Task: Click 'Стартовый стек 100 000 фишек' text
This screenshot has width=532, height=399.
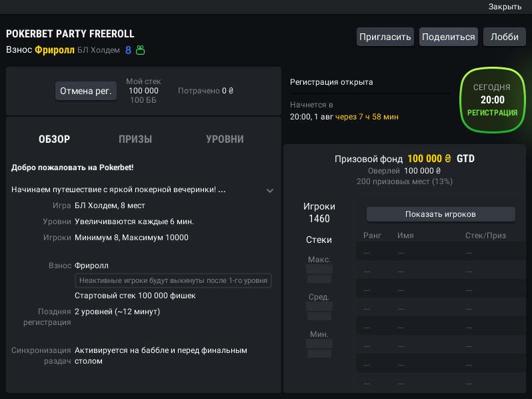Action: tap(135, 296)
